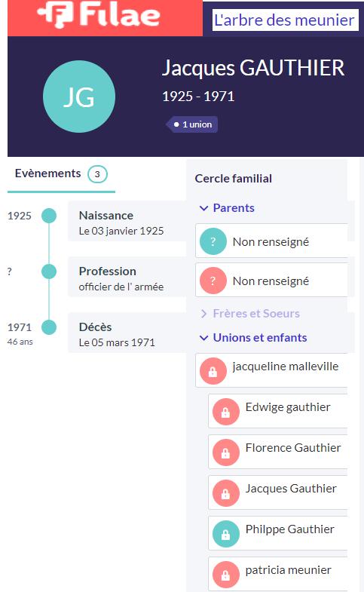Click teal lock icon beside Philppe Gauthier

click(225, 534)
